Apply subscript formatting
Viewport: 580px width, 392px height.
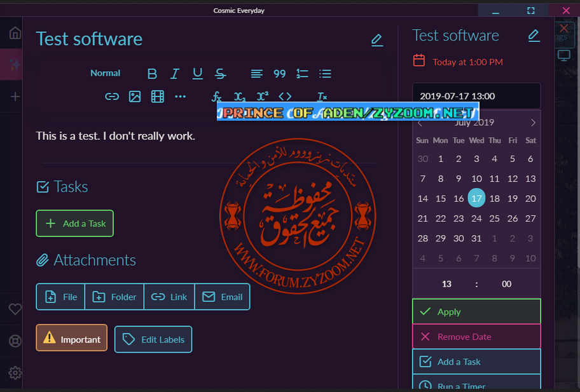240,97
